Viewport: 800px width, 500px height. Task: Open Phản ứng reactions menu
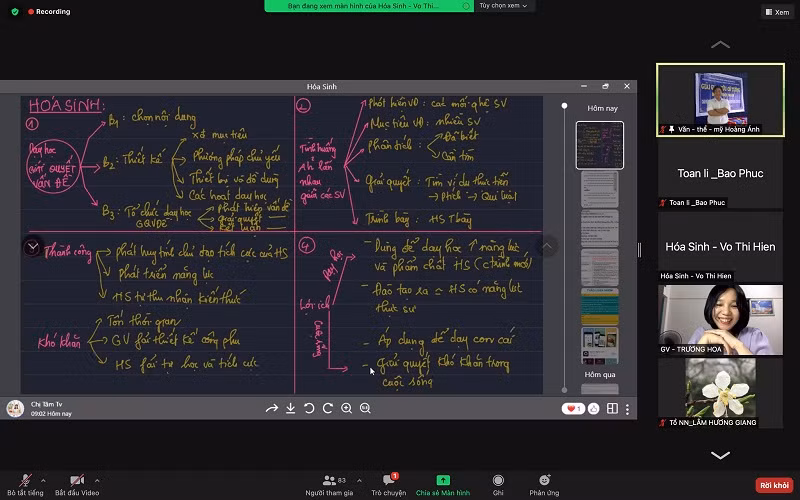[544, 484]
